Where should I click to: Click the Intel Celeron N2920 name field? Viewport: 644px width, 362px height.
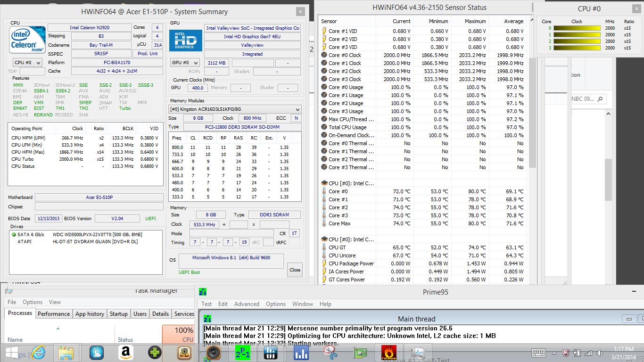click(x=90, y=28)
